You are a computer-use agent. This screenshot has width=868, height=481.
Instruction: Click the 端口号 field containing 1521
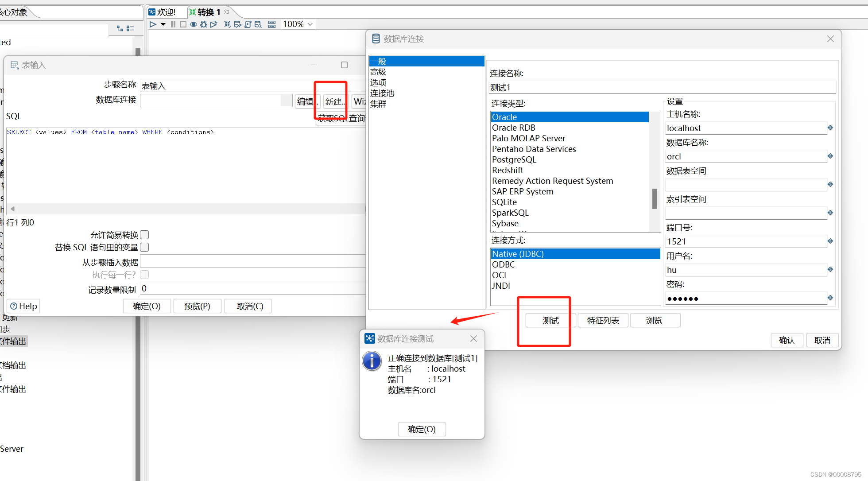click(746, 241)
